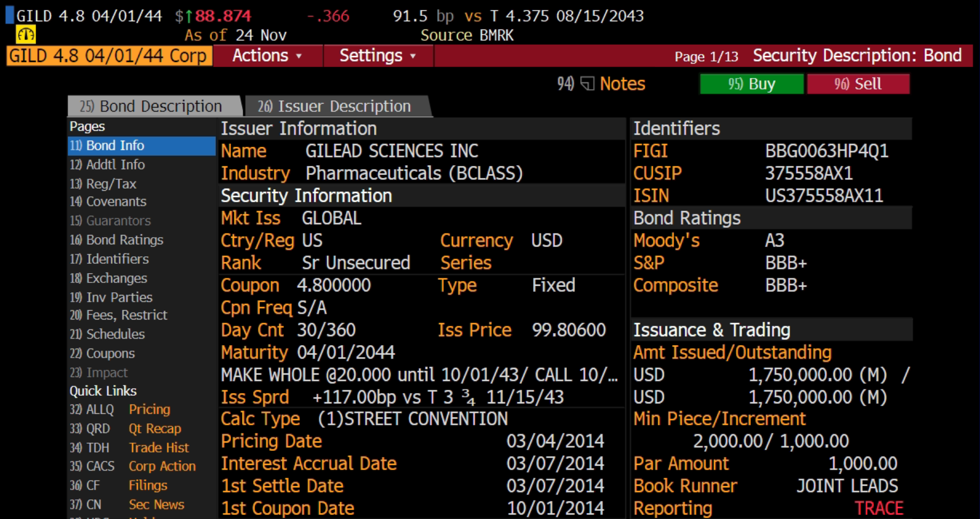Click the 1st Coupon Date 10/01/2014

pos(555,508)
